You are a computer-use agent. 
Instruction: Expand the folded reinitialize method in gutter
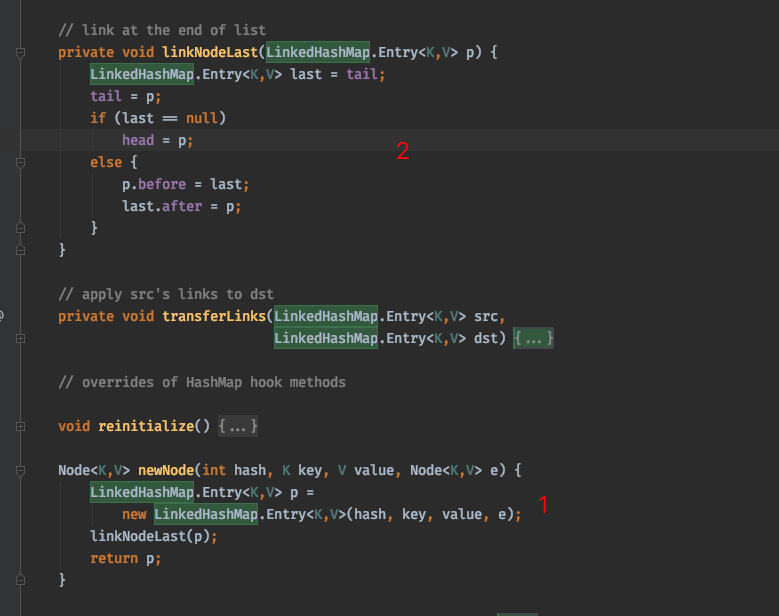(x=20, y=426)
